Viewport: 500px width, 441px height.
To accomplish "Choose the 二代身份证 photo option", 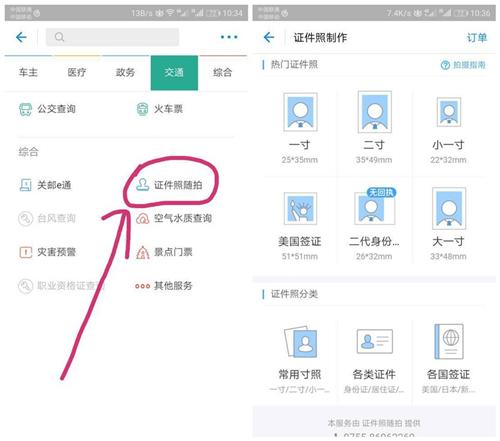I will (x=374, y=225).
